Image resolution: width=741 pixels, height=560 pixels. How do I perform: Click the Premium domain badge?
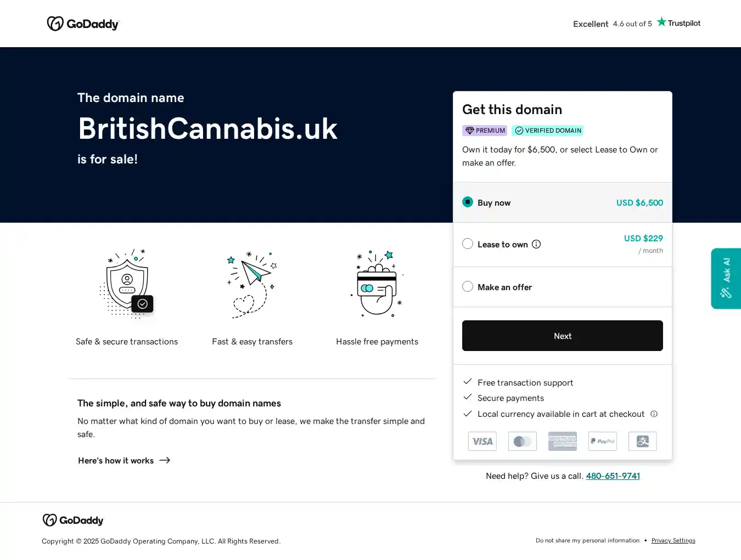point(485,131)
